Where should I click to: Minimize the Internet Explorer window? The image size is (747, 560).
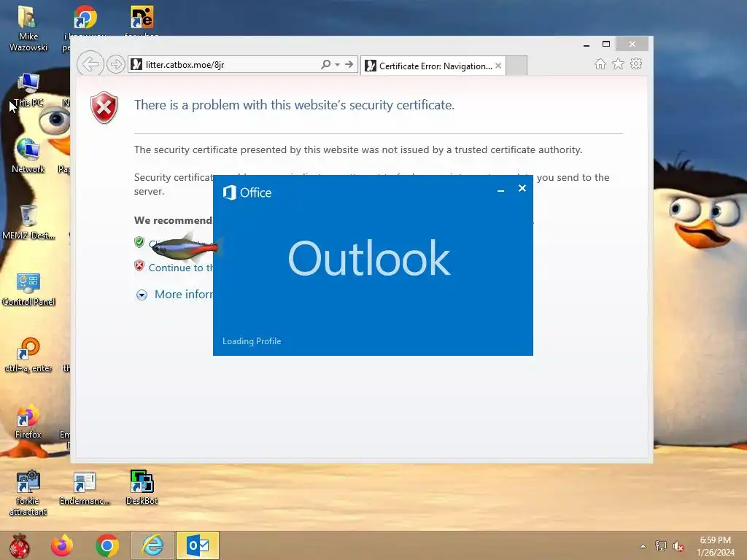[587, 44]
